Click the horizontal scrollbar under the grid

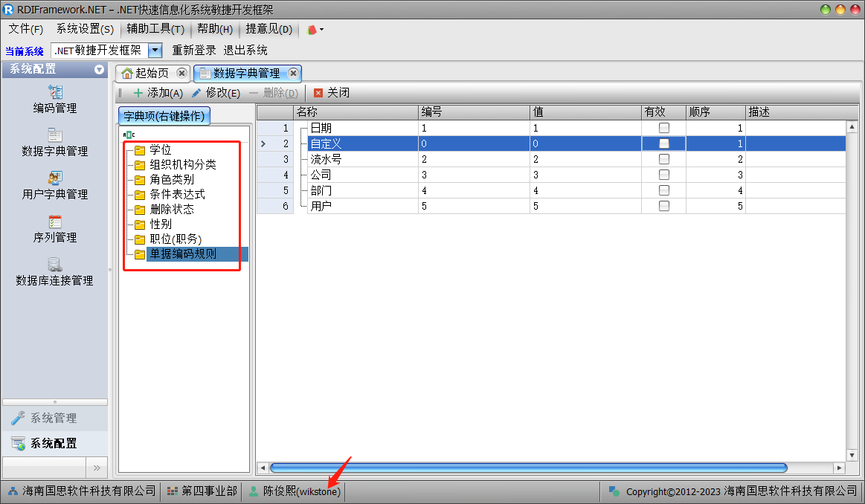[x=528, y=468]
